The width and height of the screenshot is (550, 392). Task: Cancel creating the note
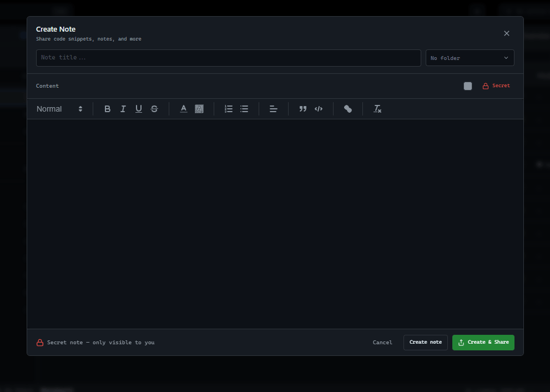[x=382, y=343]
